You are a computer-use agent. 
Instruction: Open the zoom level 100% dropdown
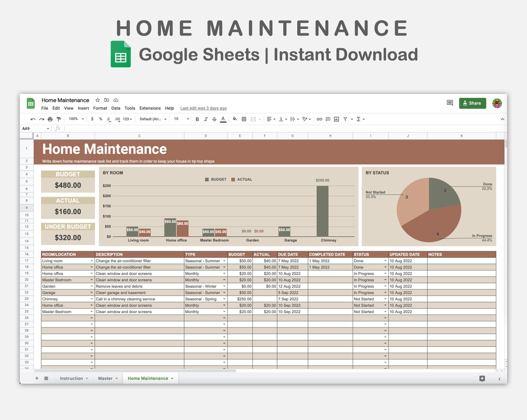75,119
